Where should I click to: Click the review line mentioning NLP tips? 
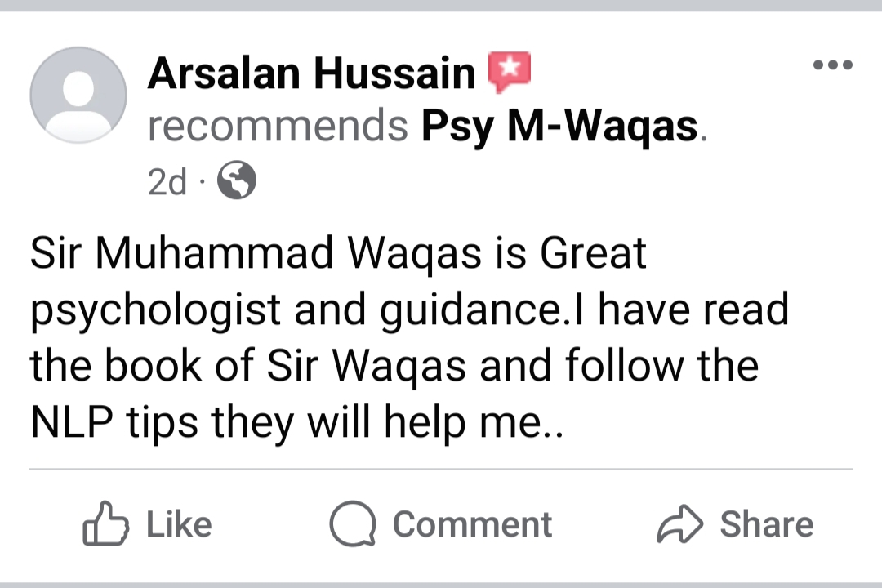tap(296, 422)
